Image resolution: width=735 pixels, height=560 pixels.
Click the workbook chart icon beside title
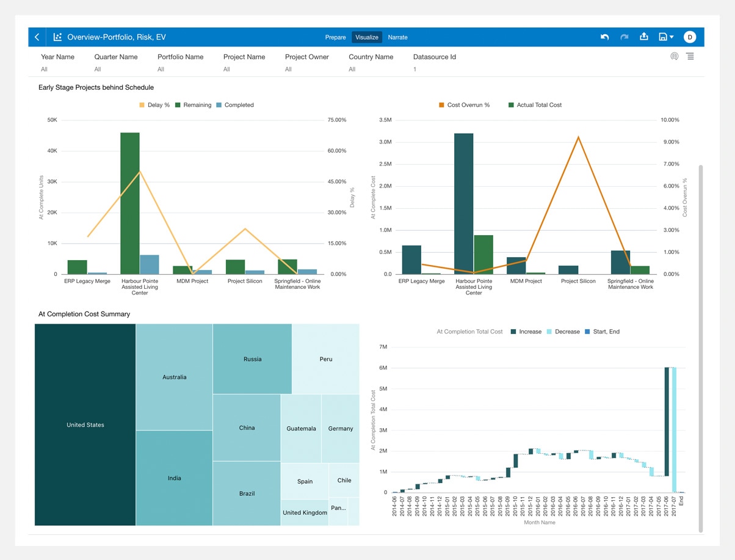tap(58, 37)
